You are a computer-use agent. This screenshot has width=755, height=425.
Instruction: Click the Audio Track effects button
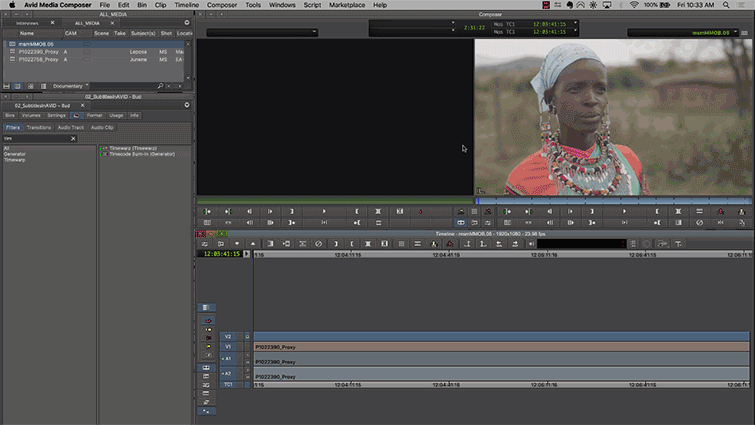click(x=70, y=128)
